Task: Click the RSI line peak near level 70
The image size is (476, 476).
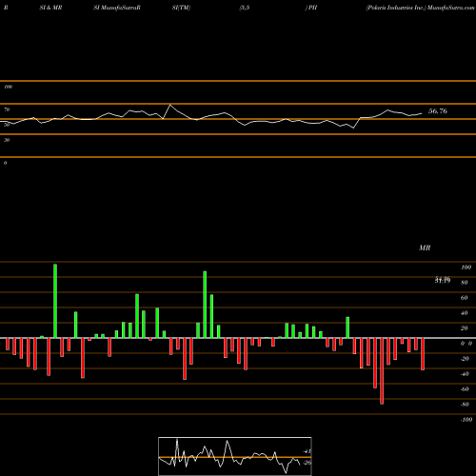Action: point(170,105)
